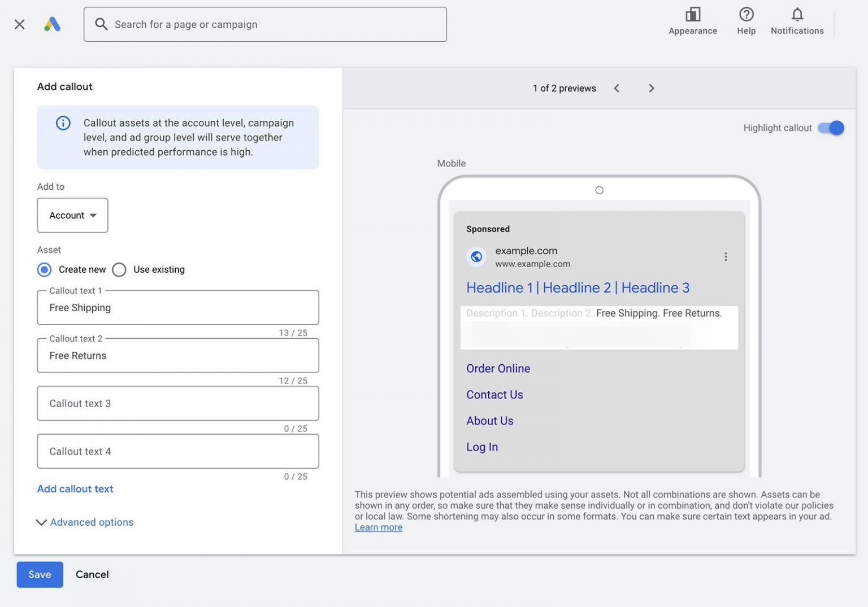The width and height of the screenshot is (868, 607).
Task: Open the Appearance panel
Action: (x=692, y=20)
